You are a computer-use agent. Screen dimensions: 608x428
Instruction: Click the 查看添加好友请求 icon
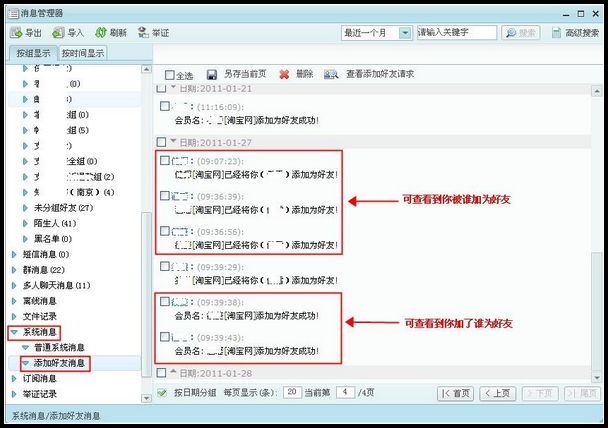(331, 74)
